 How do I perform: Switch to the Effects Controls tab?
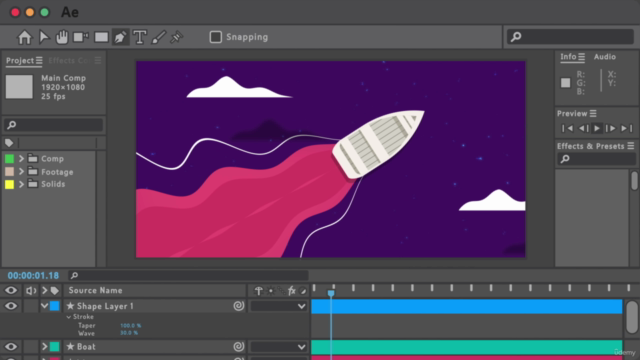69,60
